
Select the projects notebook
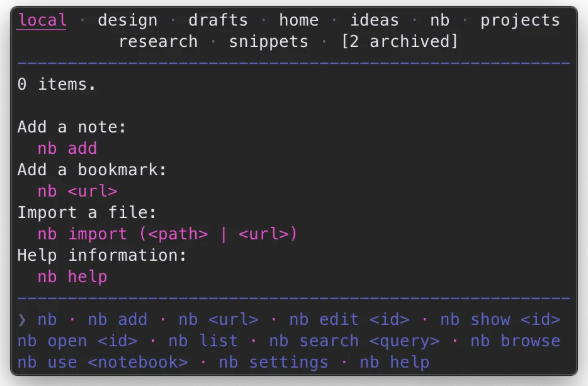[x=520, y=21]
